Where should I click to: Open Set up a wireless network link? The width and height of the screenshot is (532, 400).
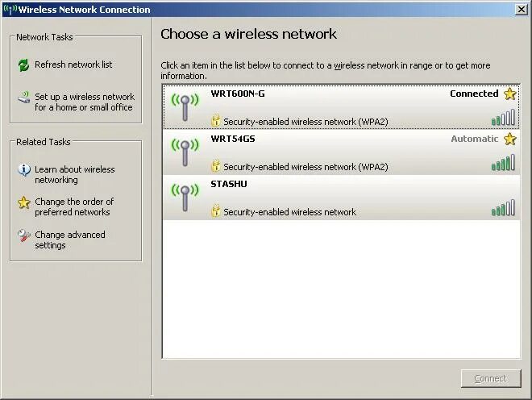click(x=85, y=102)
